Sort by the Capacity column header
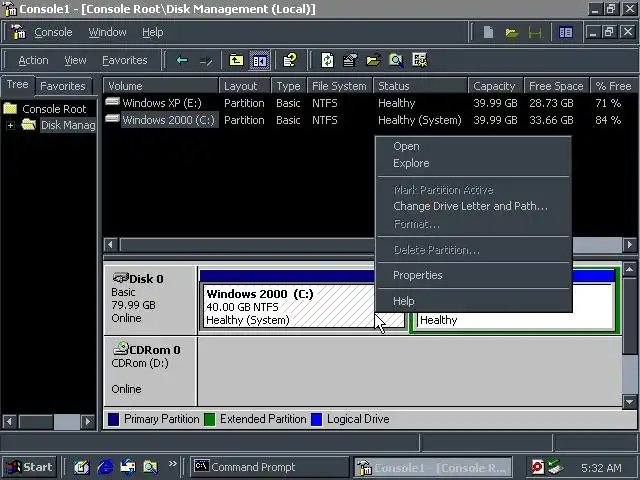Image resolution: width=640 pixels, height=480 pixels. click(495, 86)
